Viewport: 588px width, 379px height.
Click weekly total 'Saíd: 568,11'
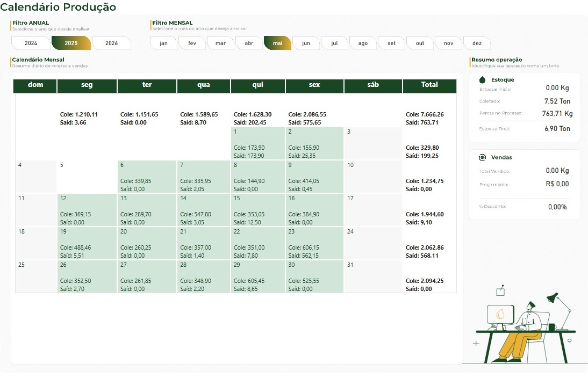point(422,256)
